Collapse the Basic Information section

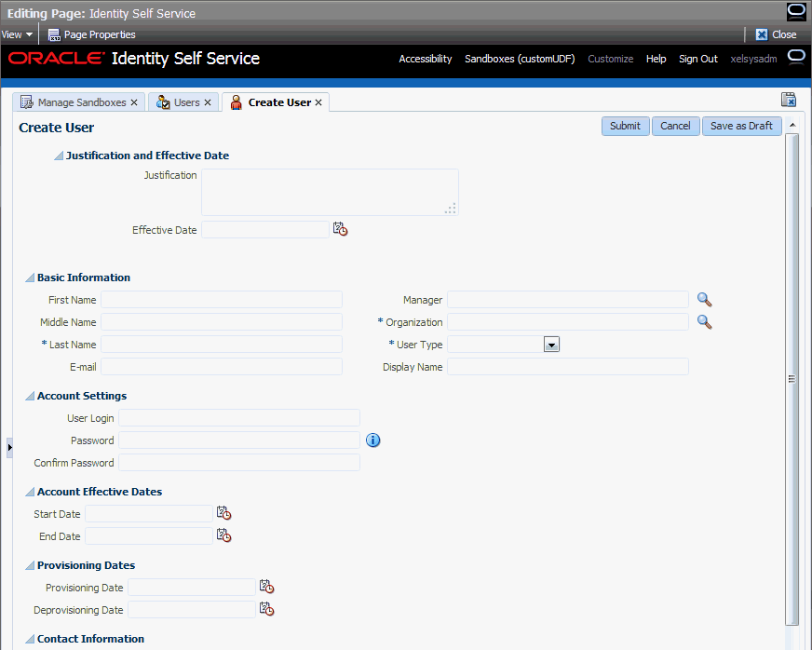click(30, 278)
